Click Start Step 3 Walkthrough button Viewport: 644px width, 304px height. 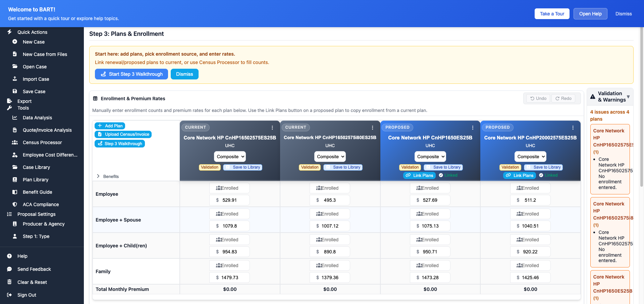[131, 74]
